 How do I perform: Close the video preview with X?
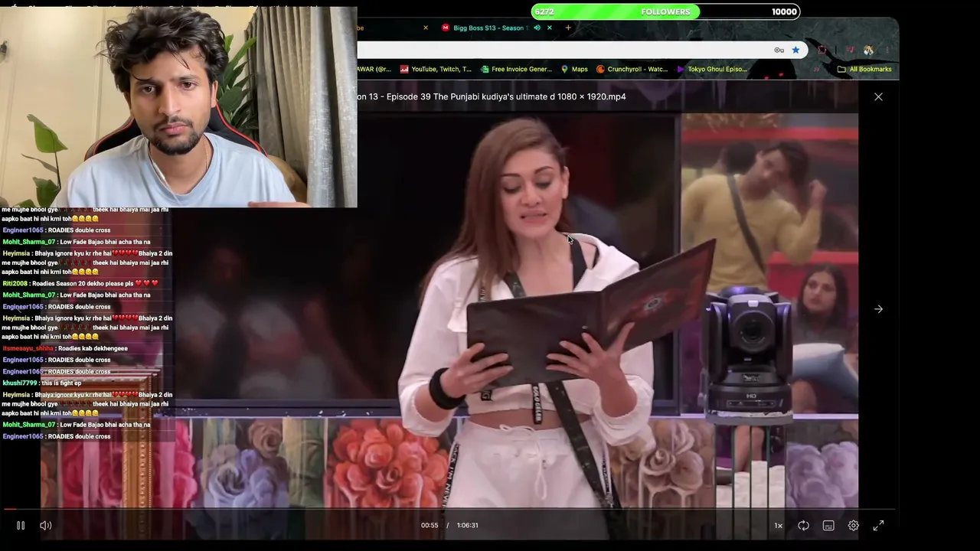[x=878, y=96]
